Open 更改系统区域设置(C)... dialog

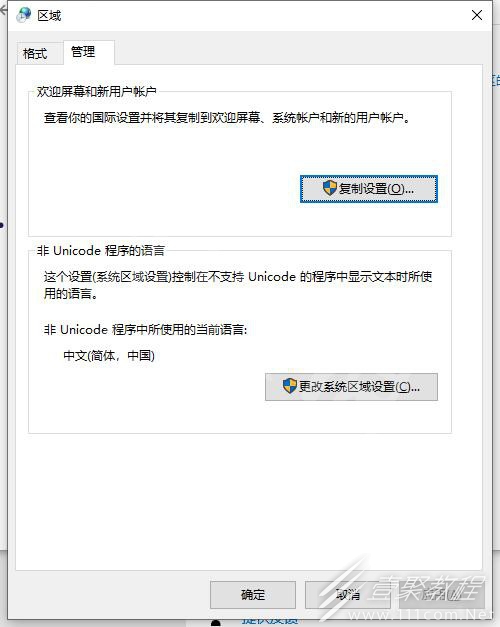point(351,387)
